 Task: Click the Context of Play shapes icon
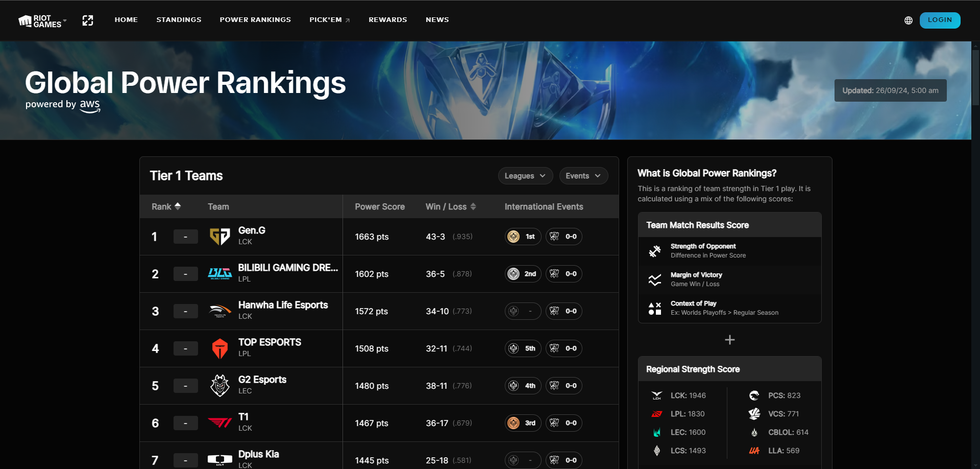(x=655, y=308)
